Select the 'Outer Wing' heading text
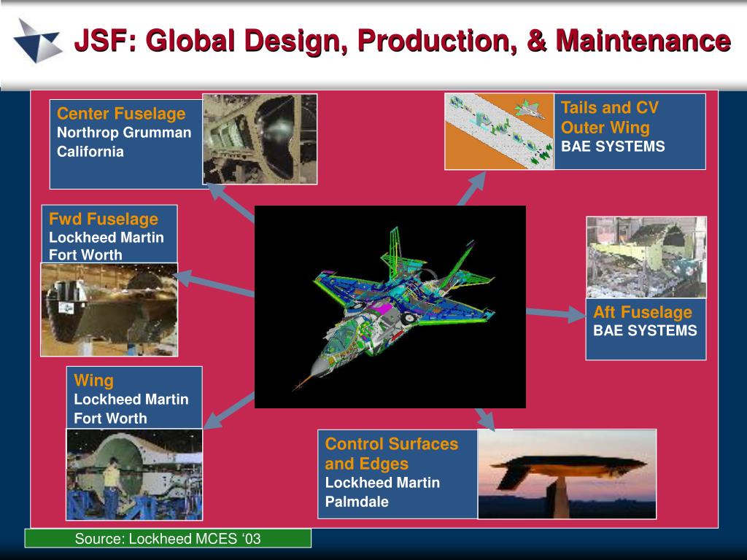747x560 pixels. [x=605, y=128]
